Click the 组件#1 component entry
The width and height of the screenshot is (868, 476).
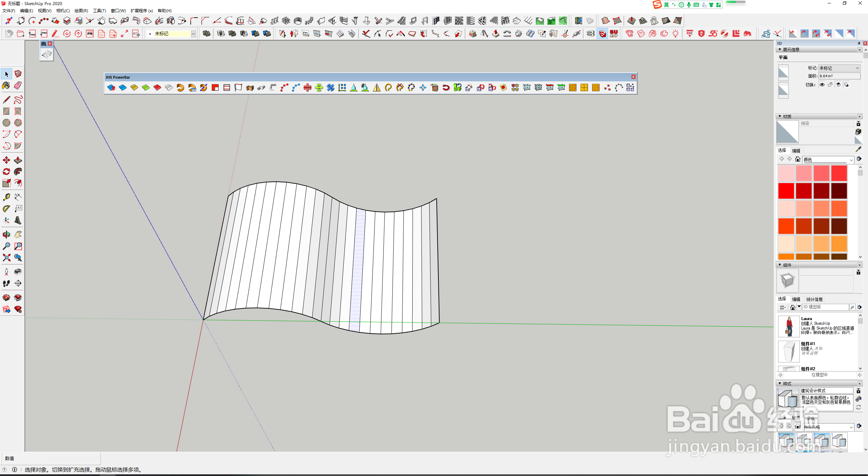(x=818, y=351)
